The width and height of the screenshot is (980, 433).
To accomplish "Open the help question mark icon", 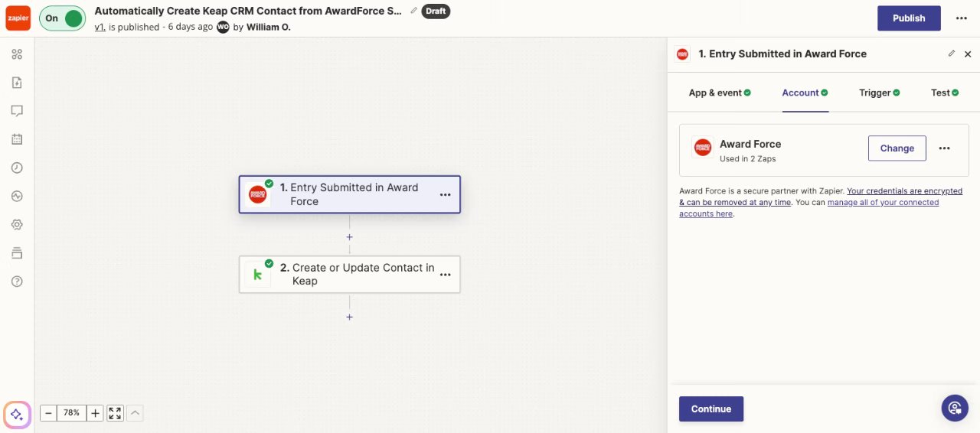I will click(x=17, y=281).
